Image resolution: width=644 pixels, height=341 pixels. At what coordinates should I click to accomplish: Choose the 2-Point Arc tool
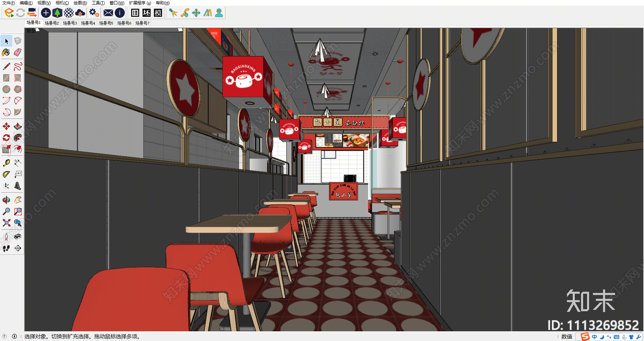coord(18,100)
